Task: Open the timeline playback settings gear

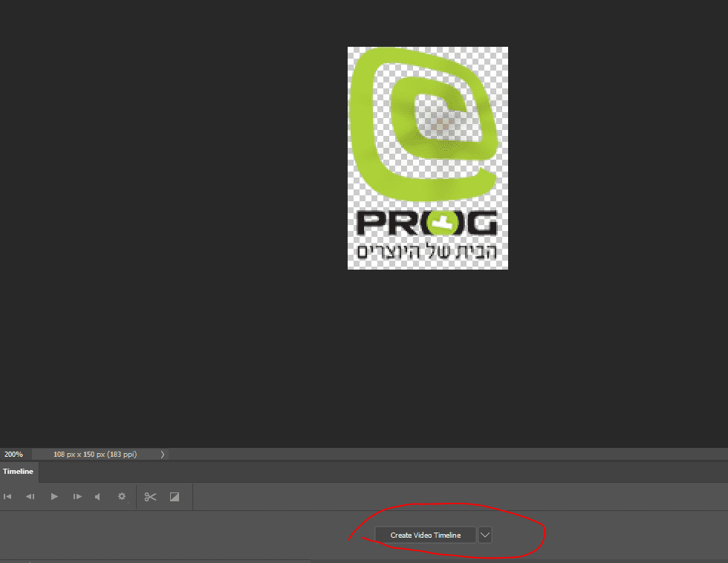Action: point(121,496)
